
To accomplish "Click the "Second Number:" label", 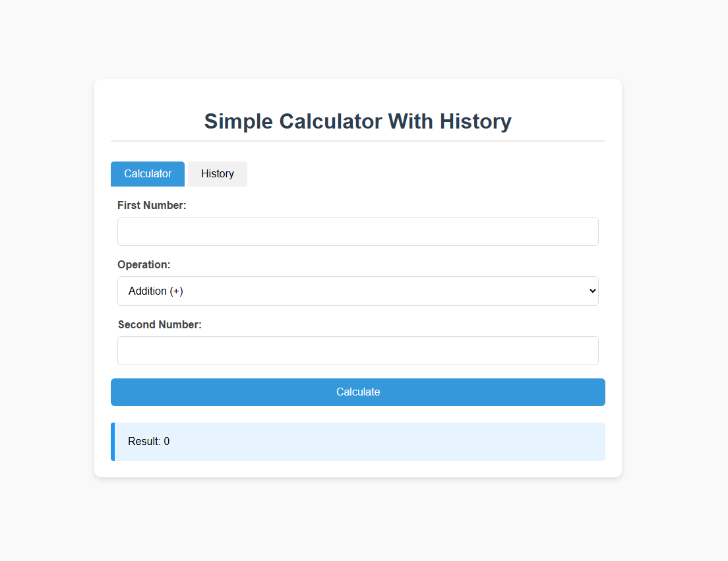I will [160, 324].
